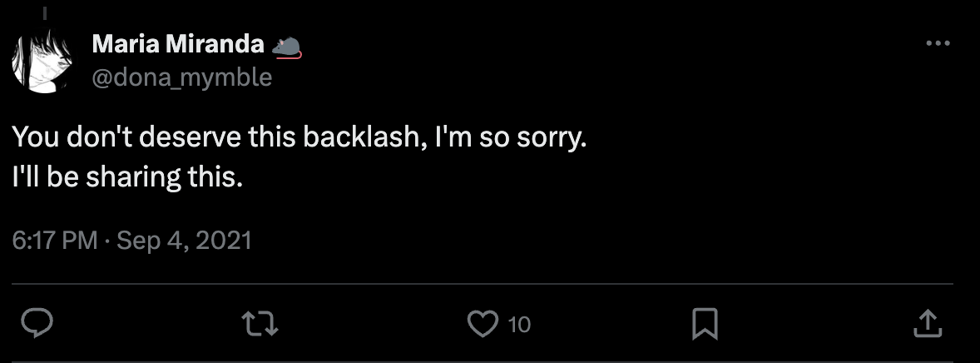Click the mouse emoji beside the name
980x363 pixels.
click(285, 47)
